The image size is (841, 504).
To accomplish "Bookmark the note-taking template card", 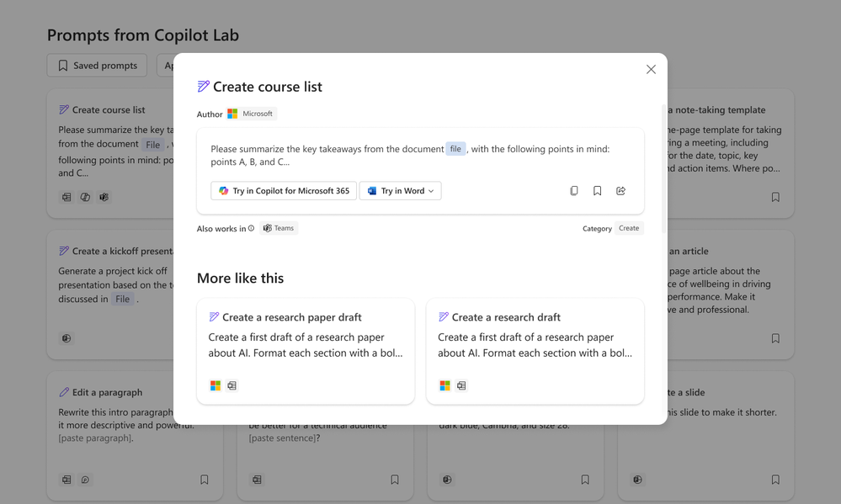I will [775, 198].
